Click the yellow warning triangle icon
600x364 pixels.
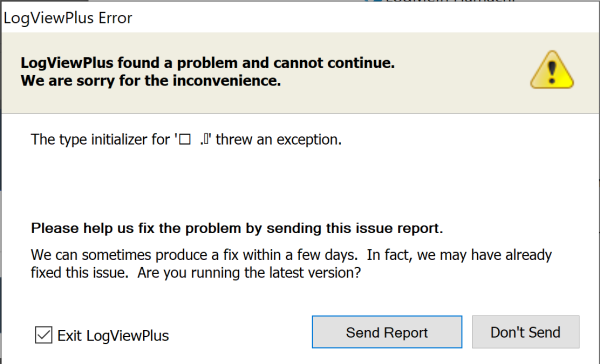(x=552, y=70)
